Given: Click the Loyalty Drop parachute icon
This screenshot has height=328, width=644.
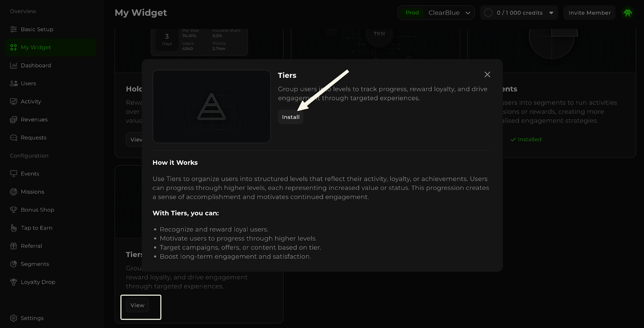Looking at the screenshot, I should tap(13, 282).
